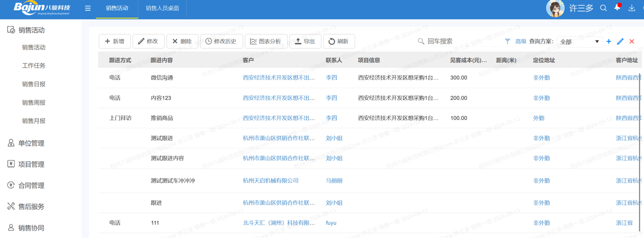Expand the 单位管理 sidebar section

coord(31,143)
